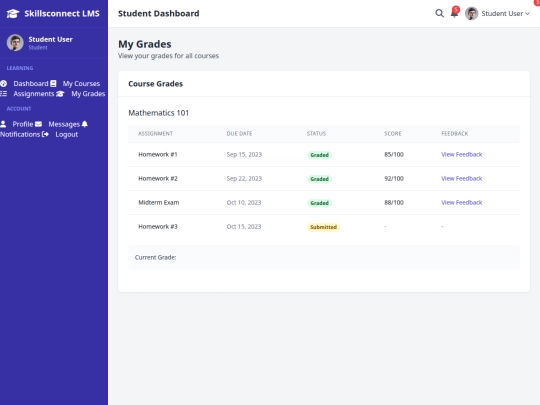Viewport: 540px width, 405px height.
Task: Click the Dashboard gauge icon
Action: pyautogui.click(x=3, y=83)
